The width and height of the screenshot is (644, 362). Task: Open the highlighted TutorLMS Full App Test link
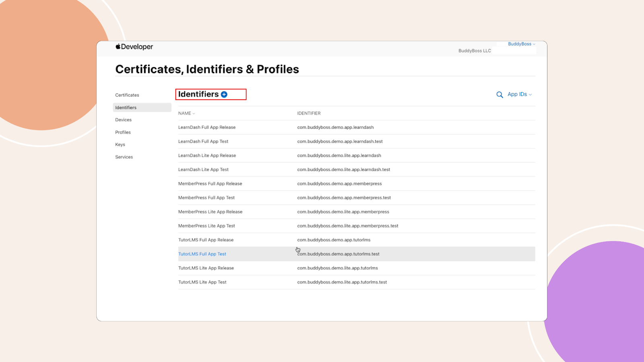pyautogui.click(x=202, y=254)
